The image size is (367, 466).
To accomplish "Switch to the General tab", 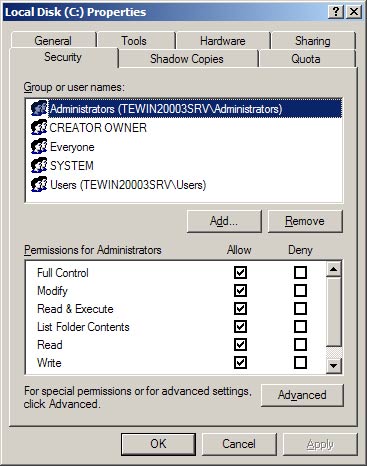I will (53, 41).
